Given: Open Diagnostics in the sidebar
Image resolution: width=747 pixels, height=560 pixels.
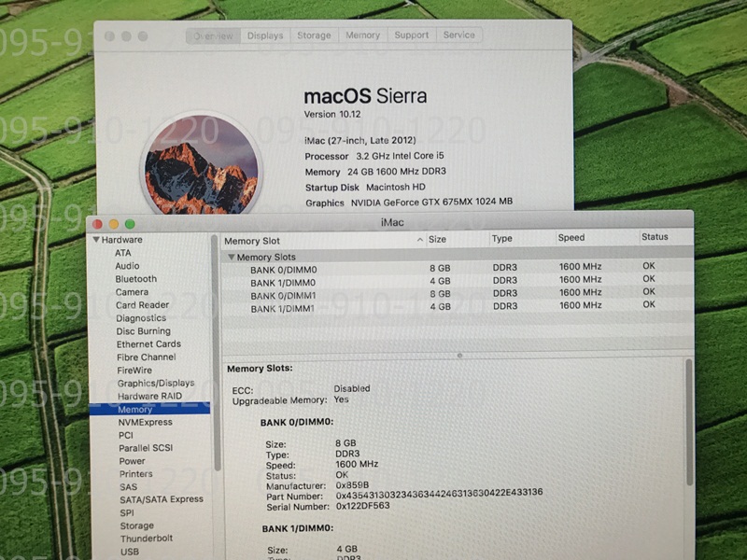Looking at the screenshot, I should 141,318.
